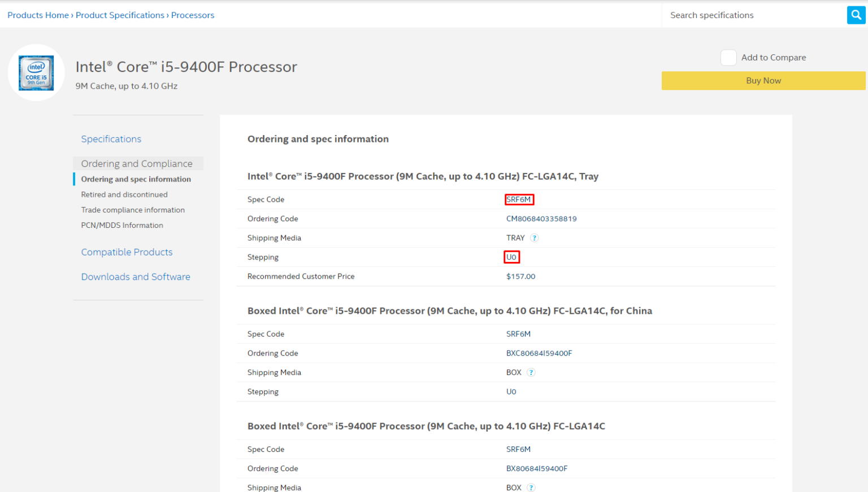Focus the Search specifications field

click(754, 15)
